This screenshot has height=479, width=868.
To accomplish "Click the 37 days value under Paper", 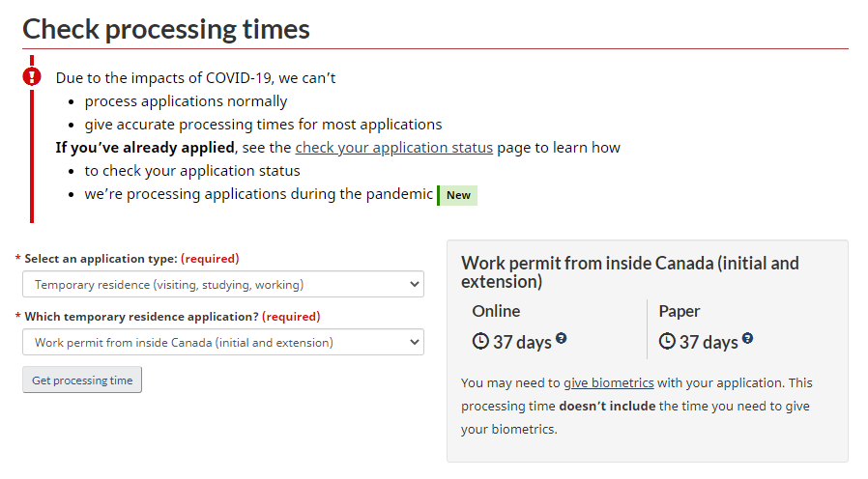I will pos(708,342).
